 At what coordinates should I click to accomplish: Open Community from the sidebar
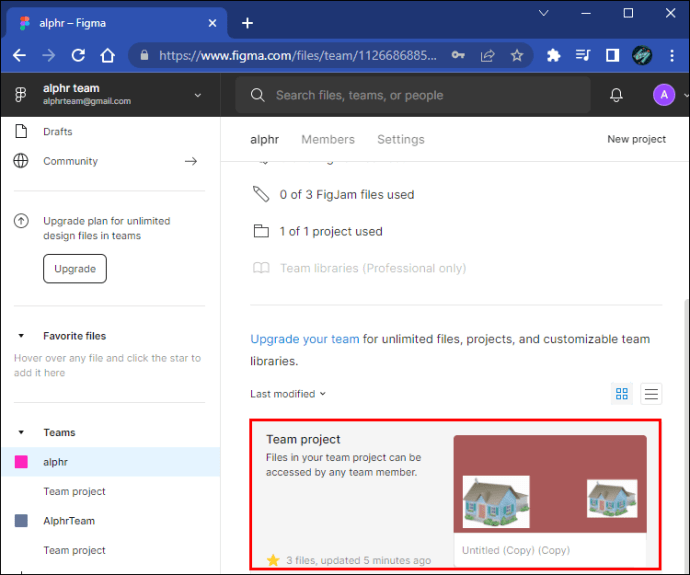coord(70,161)
